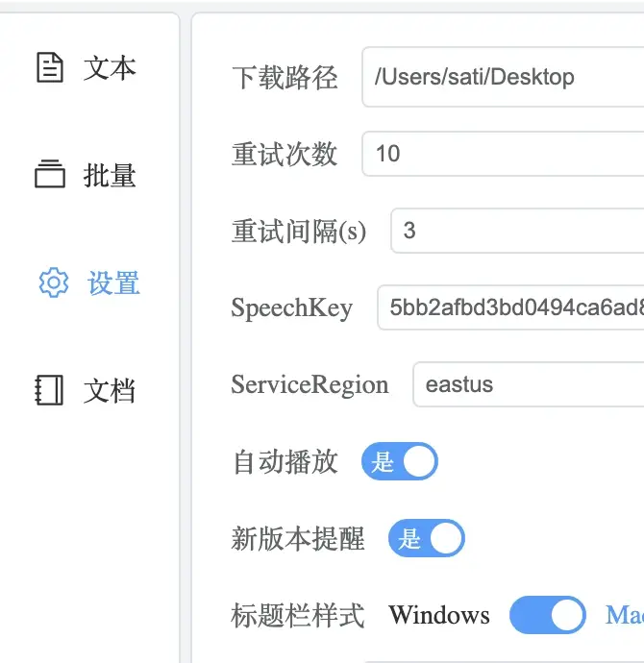
Task: Edit the 重试次数 field showing 10
Action: click(x=504, y=154)
